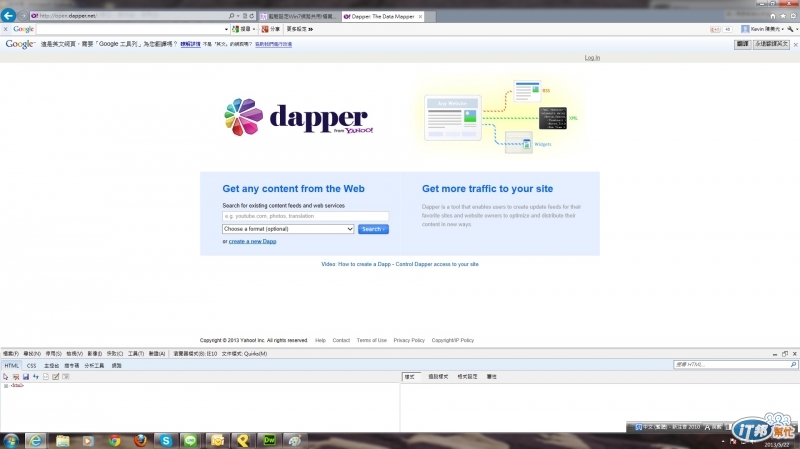Click the dapper logo
800x449 pixels.
[299, 117]
